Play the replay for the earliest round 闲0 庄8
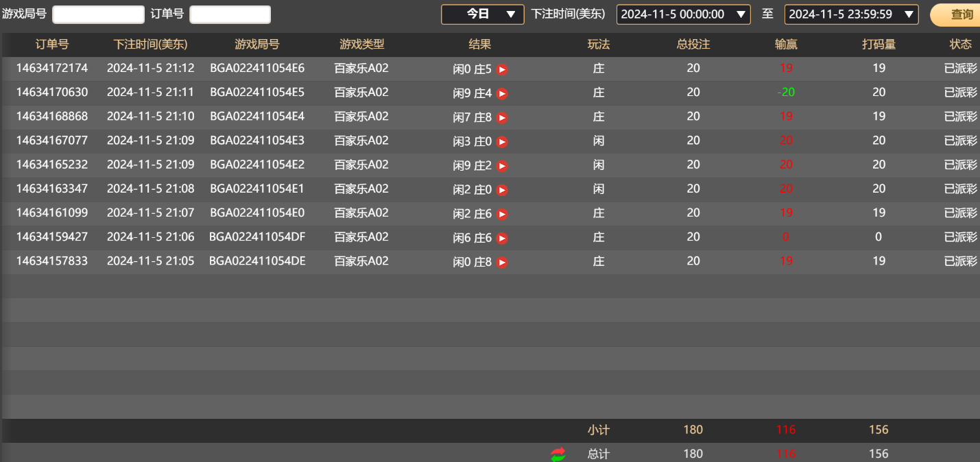 tap(501, 261)
